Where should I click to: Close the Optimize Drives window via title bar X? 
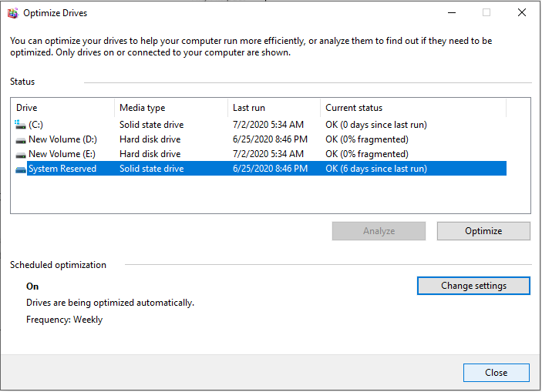(522, 12)
